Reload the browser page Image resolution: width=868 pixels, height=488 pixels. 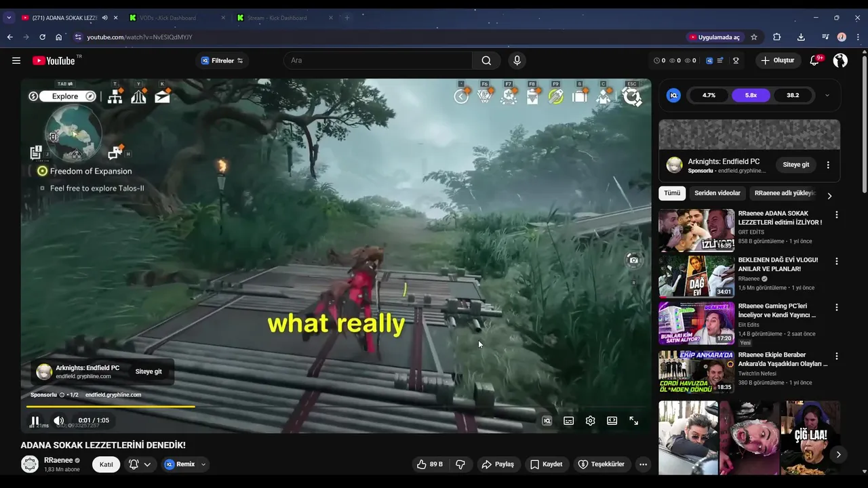(x=42, y=37)
